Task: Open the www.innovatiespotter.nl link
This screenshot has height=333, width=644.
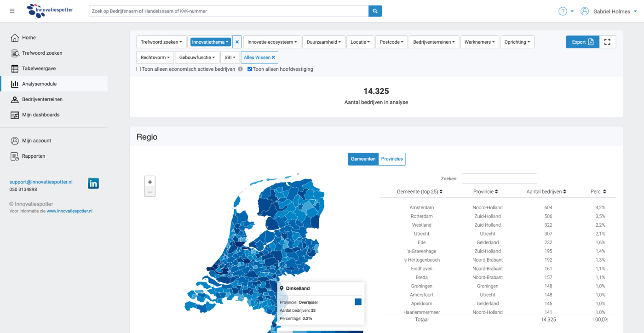Action: coord(69,211)
